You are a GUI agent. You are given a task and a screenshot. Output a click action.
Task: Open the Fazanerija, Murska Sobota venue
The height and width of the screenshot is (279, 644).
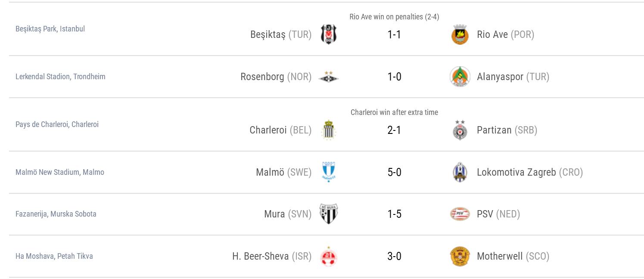(x=56, y=214)
